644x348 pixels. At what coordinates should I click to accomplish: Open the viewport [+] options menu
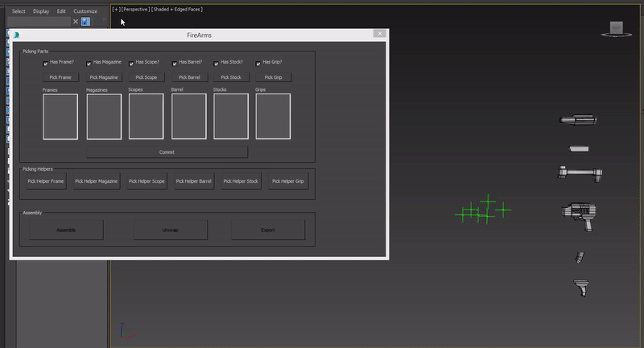coord(117,9)
